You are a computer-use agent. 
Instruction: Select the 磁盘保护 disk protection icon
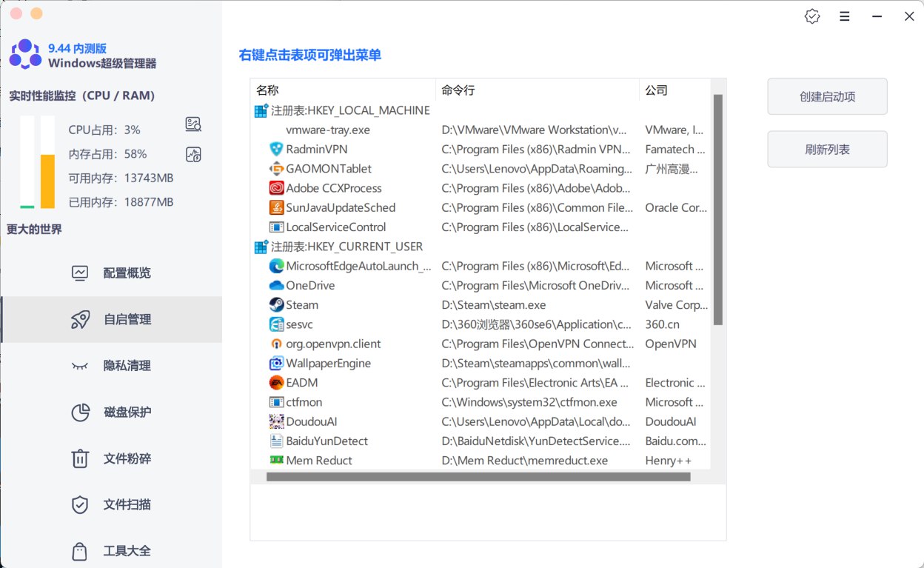(x=80, y=412)
